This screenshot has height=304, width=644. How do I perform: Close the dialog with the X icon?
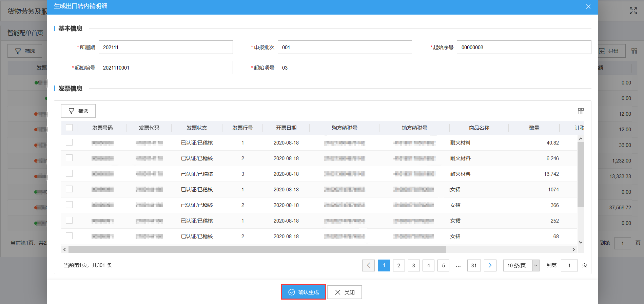coord(588,7)
